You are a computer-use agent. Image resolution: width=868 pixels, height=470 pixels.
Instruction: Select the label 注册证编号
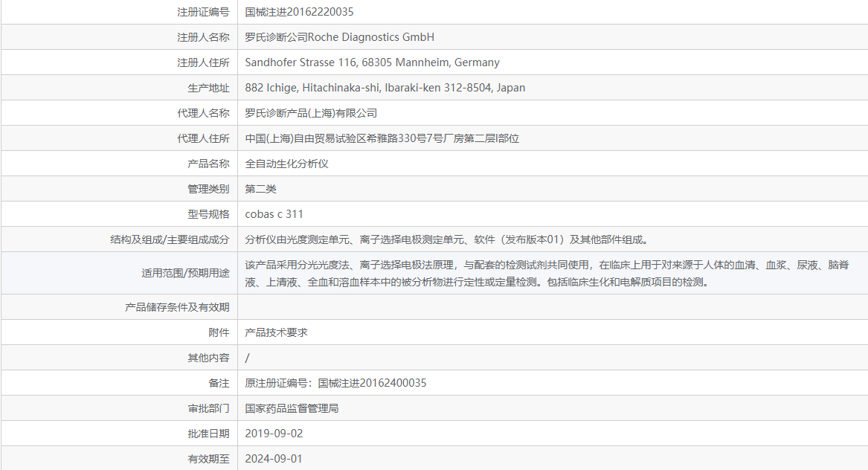tap(203, 12)
